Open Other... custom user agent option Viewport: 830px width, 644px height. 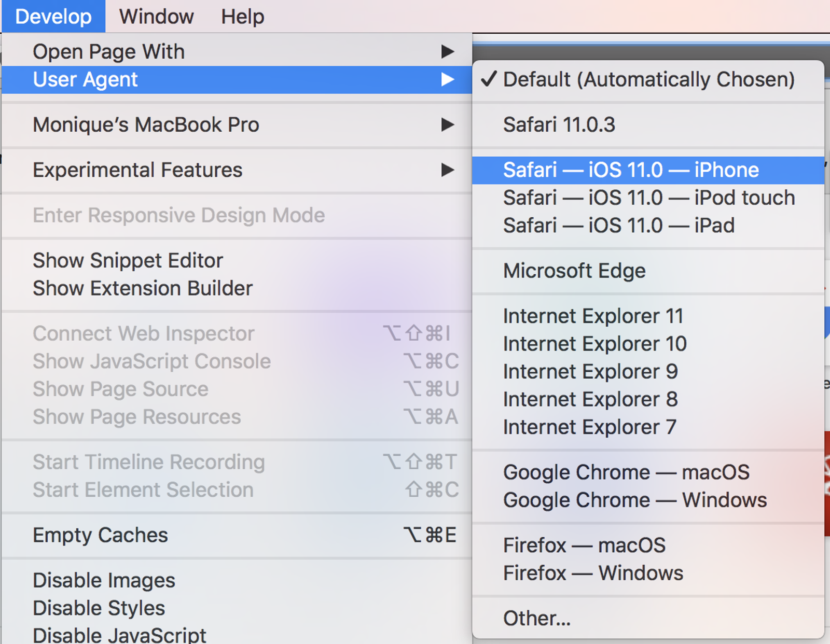point(648,618)
